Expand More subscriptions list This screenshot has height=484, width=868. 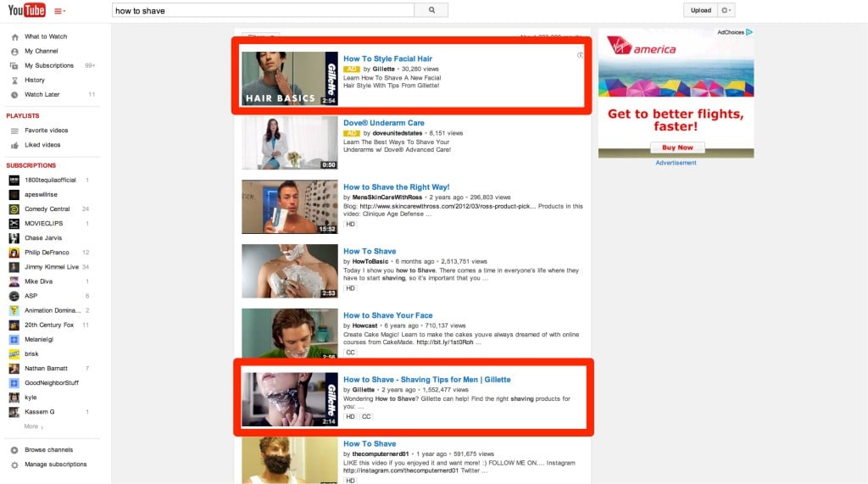pyautogui.click(x=33, y=426)
